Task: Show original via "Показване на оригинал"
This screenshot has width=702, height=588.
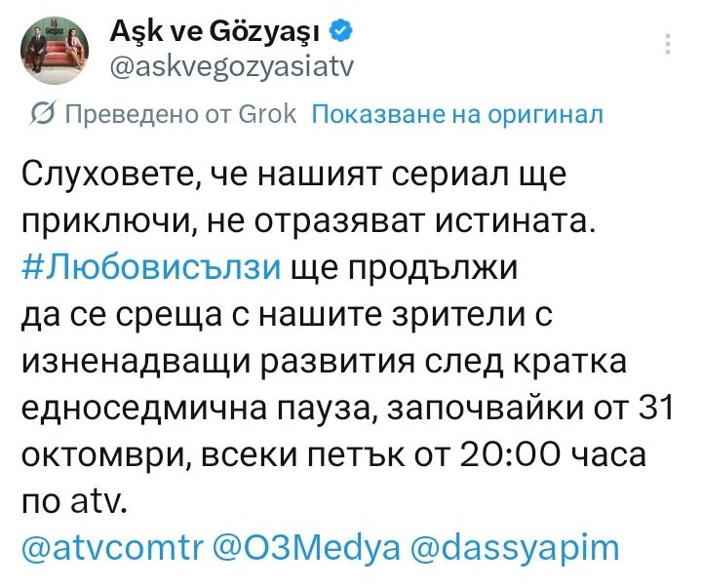Action: click(457, 114)
